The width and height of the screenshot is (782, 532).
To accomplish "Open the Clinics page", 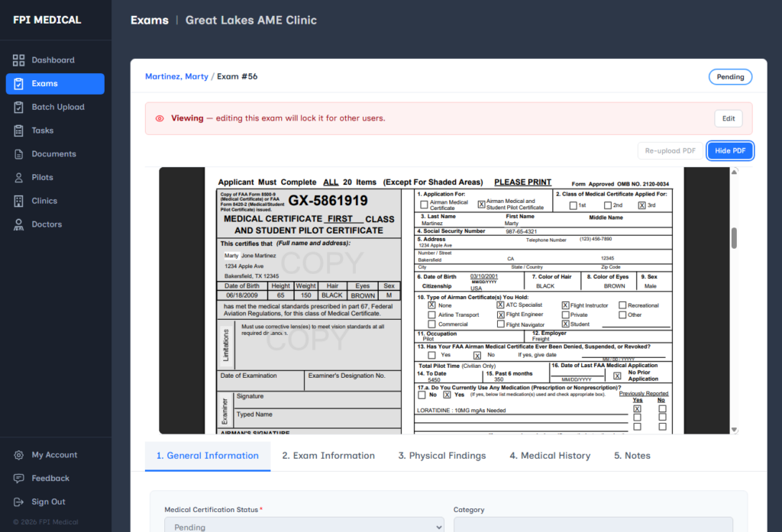I will click(55, 201).
